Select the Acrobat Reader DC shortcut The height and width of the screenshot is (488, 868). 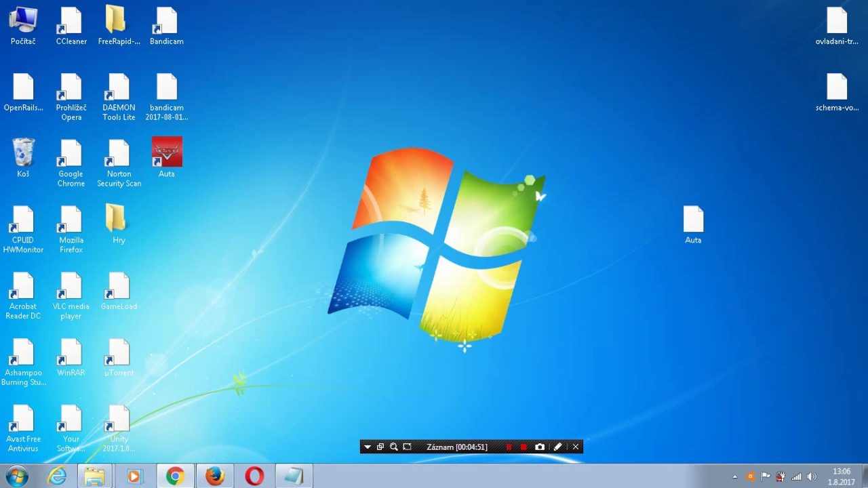click(x=23, y=296)
